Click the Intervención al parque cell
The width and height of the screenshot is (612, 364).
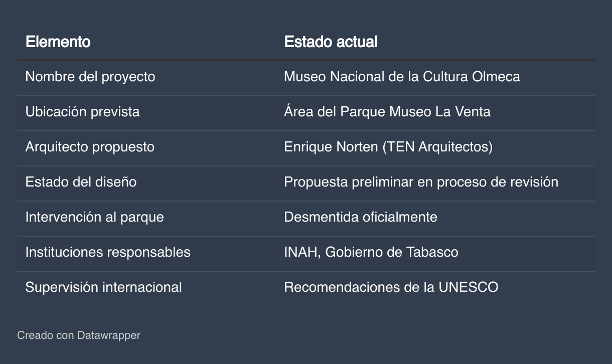[x=94, y=217]
